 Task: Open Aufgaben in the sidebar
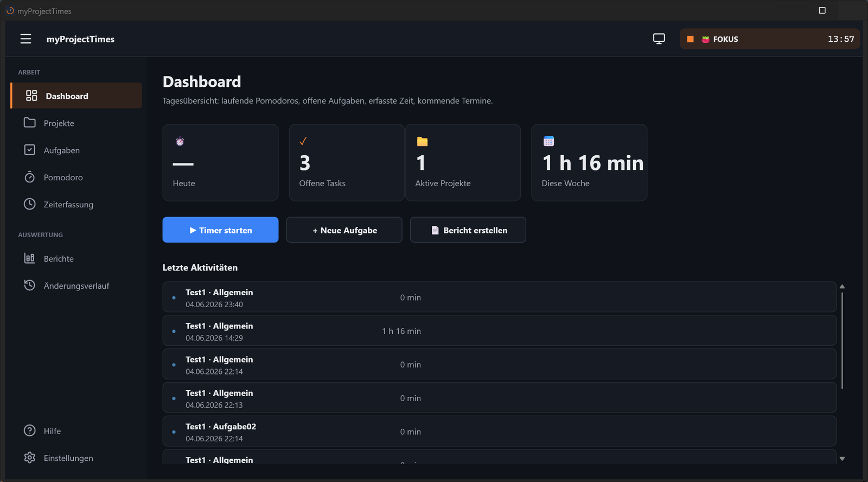[x=76, y=150]
